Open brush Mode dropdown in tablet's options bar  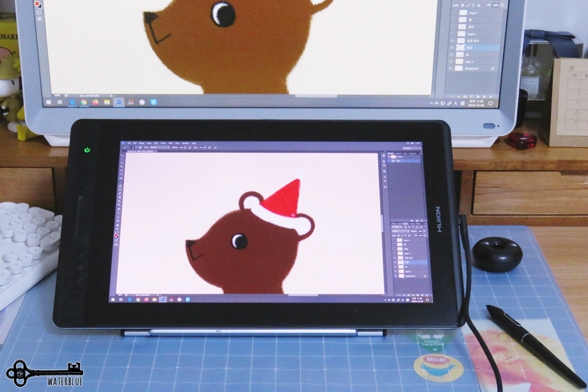click(159, 148)
